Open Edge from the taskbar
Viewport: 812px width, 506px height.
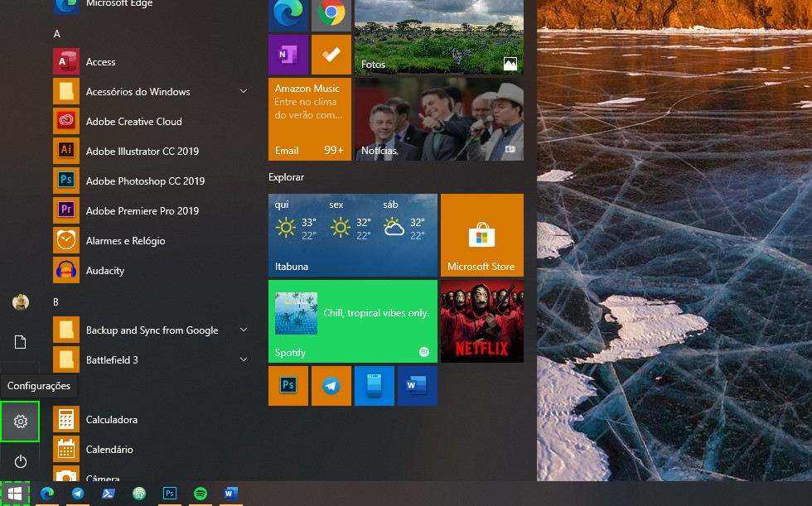[47, 494]
